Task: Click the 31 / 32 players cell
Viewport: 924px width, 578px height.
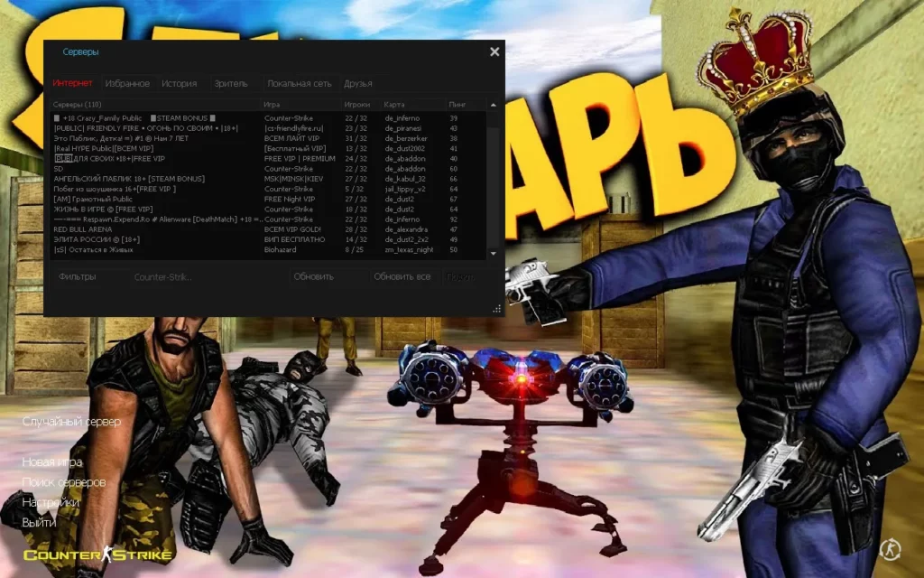Action: pyautogui.click(x=356, y=138)
